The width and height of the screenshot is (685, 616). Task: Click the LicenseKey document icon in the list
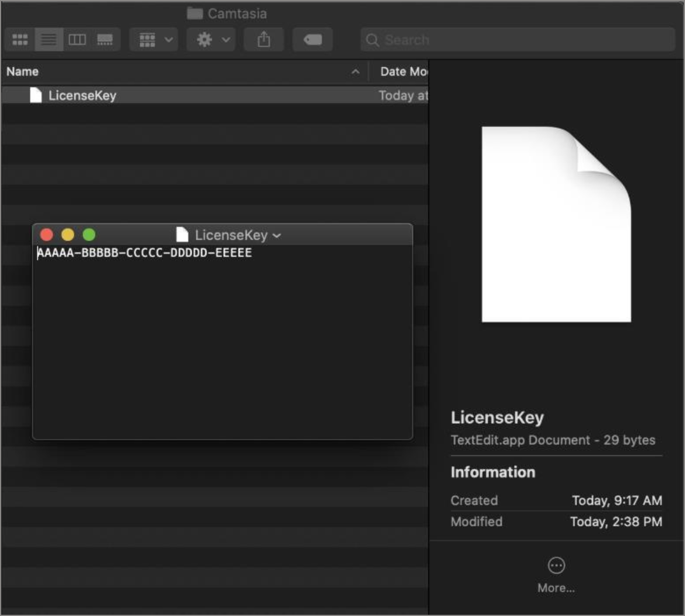click(37, 95)
